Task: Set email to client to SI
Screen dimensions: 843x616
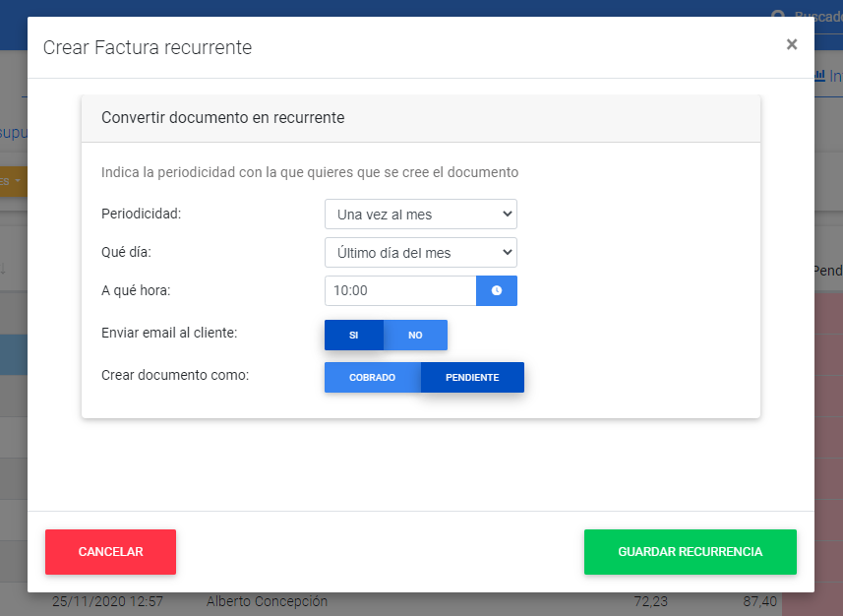Action: [x=353, y=336]
